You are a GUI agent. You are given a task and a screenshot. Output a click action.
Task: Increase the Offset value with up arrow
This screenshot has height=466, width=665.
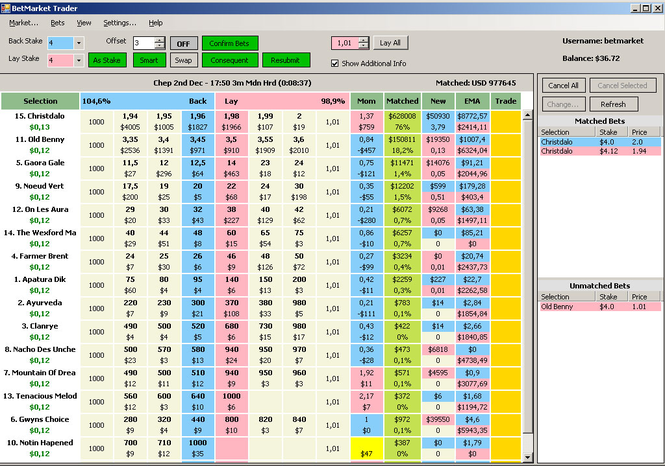pyautogui.click(x=159, y=40)
